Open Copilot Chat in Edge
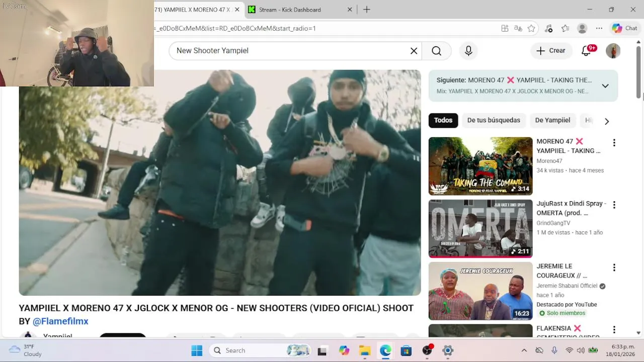The image size is (644, 362). click(624, 29)
